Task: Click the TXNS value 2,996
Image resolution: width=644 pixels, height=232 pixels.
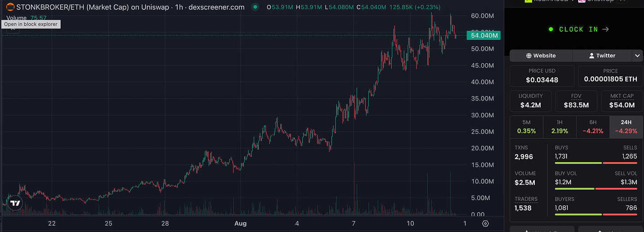Action: click(x=524, y=156)
